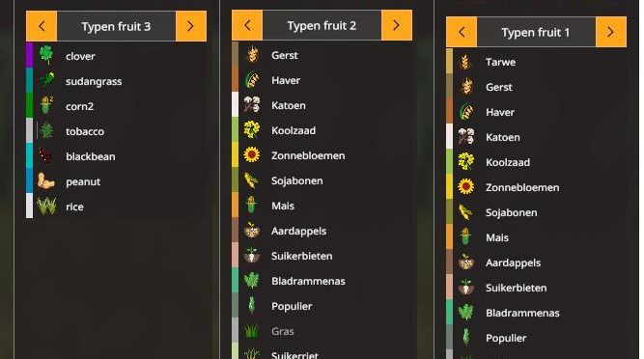This screenshot has width=644, height=359.
Task: Click the Typen fruit 2 header label
Action: tap(322, 26)
